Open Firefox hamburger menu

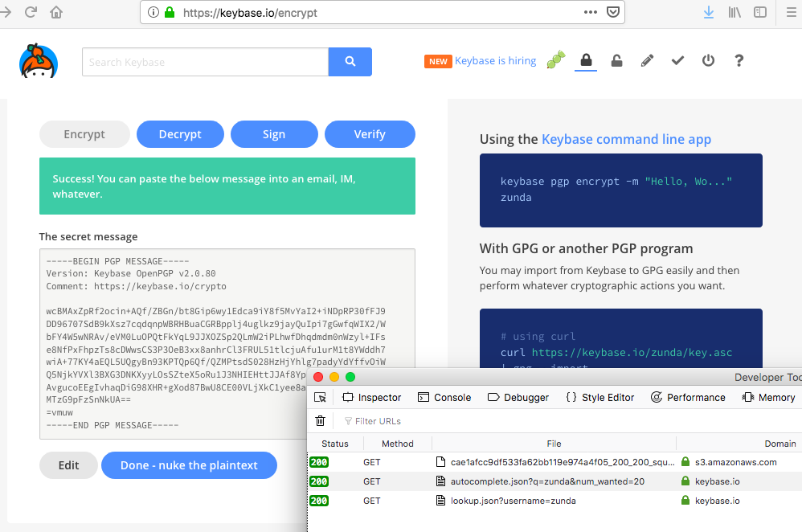click(792, 12)
